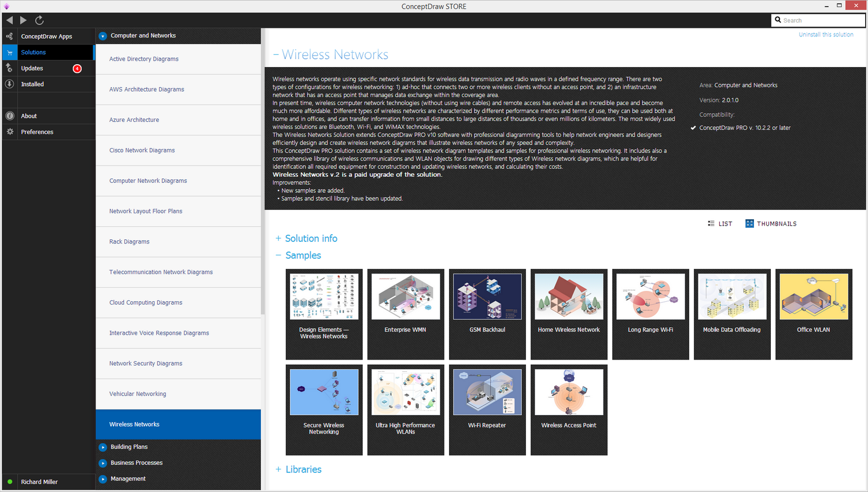Click the Thumbnails grid icon

(x=749, y=223)
